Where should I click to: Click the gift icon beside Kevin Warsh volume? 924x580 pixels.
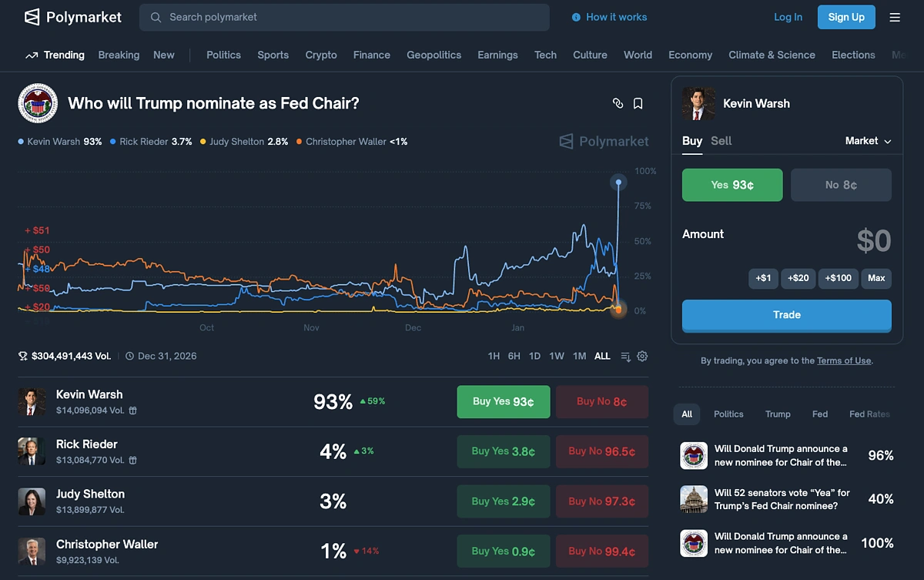tap(132, 411)
